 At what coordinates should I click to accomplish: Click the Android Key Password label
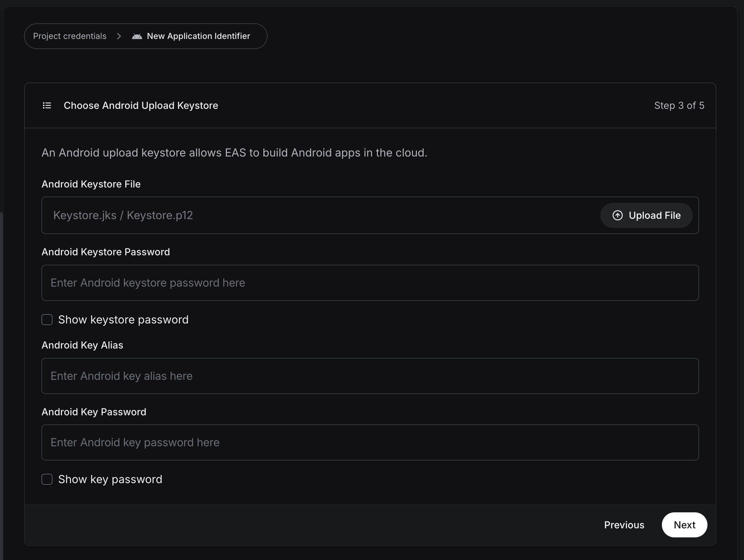pos(94,412)
